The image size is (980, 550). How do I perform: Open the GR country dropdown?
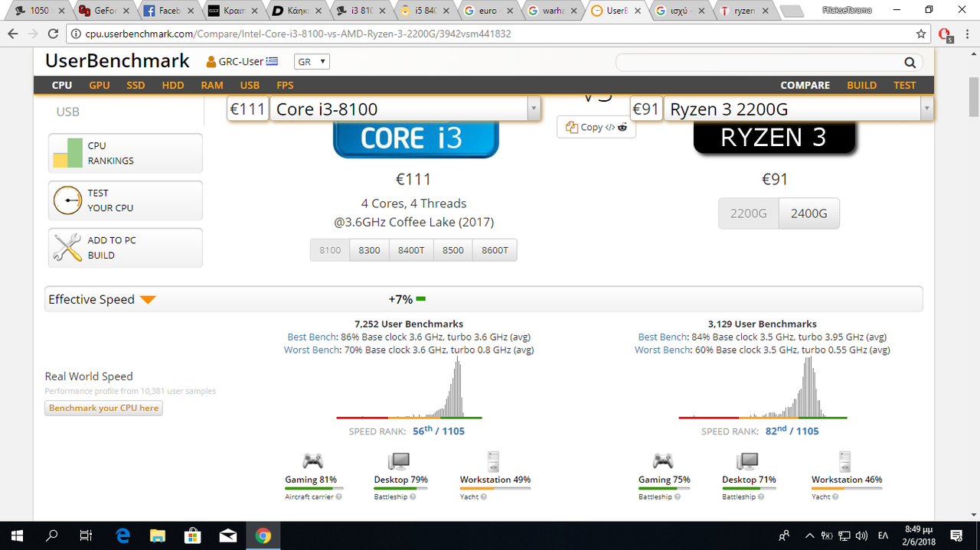pos(311,62)
